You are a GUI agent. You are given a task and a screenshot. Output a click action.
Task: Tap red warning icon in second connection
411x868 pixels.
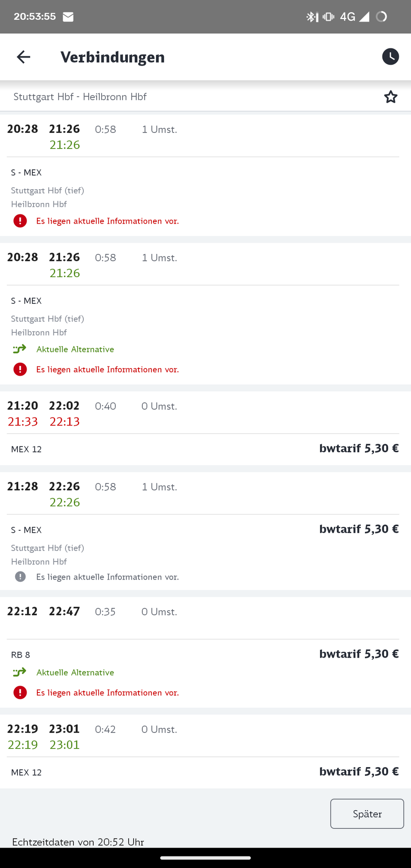(x=20, y=369)
